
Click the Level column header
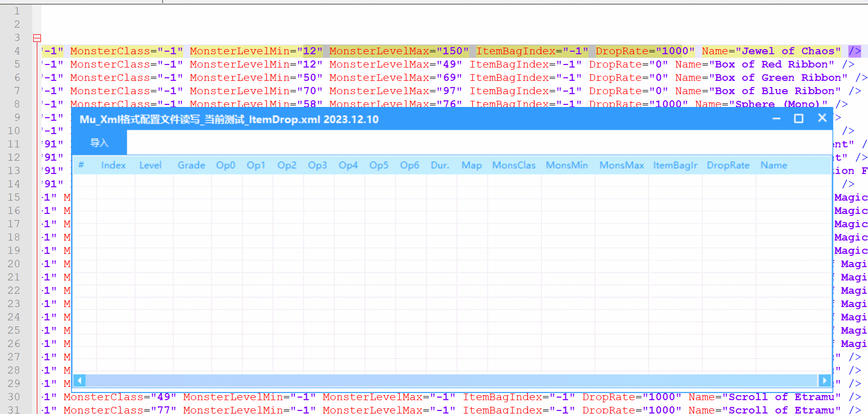pos(150,165)
